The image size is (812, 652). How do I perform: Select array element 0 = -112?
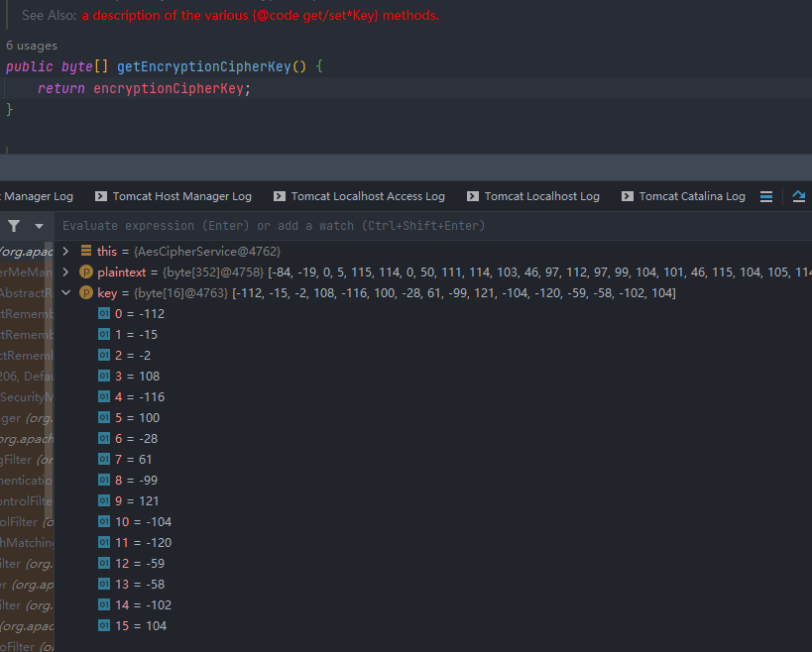click(140, 314)
